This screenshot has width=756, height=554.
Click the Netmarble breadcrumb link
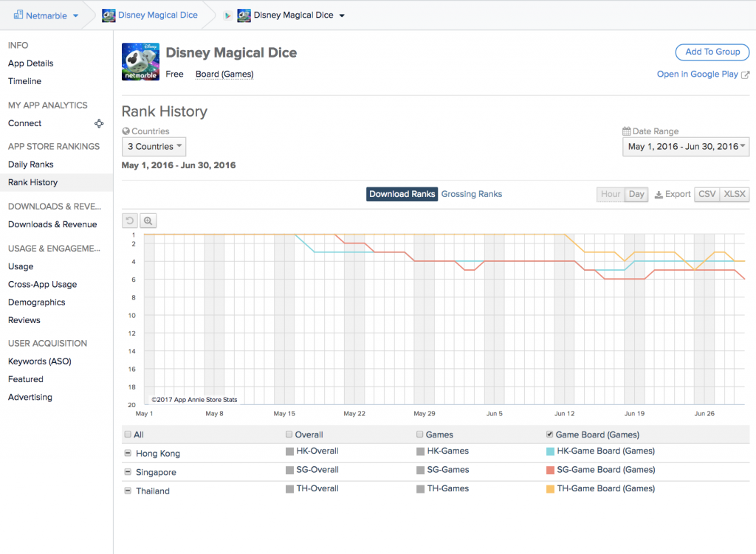(x=47, y=16)
